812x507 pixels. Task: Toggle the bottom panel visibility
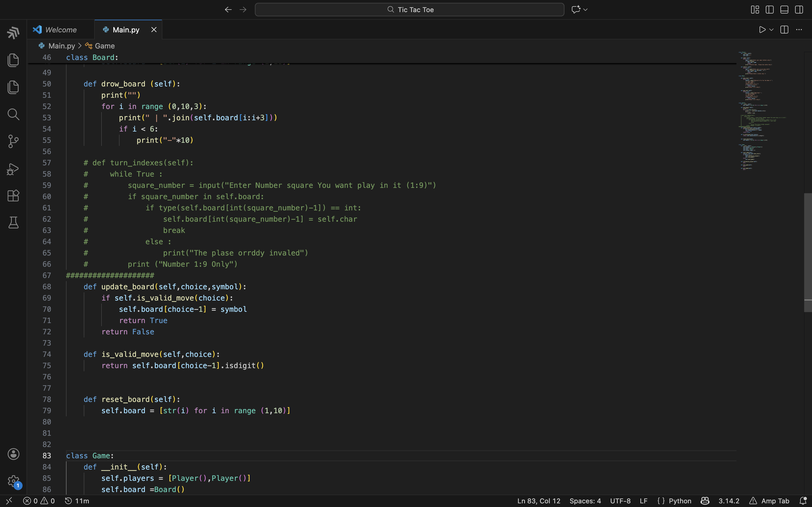click(784, 10)
